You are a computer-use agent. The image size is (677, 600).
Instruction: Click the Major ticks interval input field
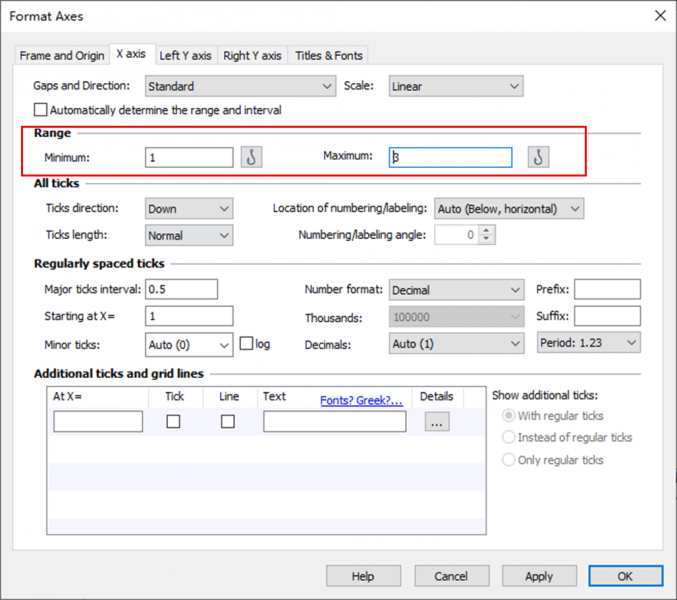181,290
